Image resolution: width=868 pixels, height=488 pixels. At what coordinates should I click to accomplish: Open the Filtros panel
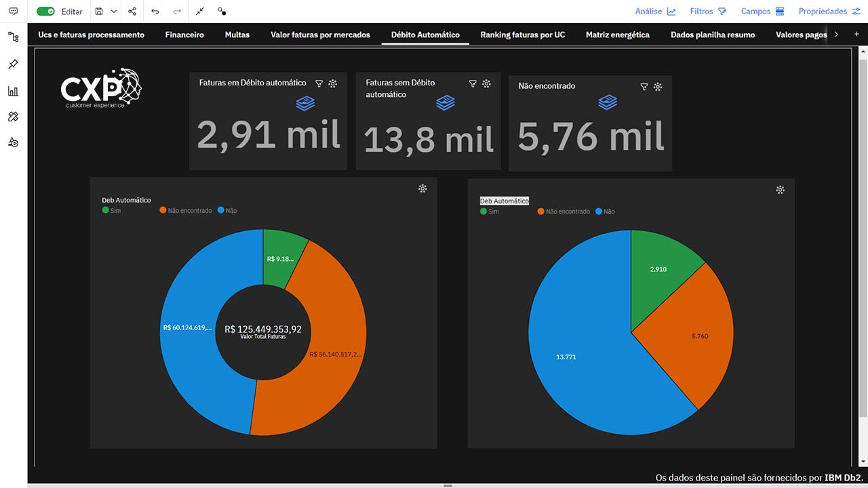(x=708, y=12)
